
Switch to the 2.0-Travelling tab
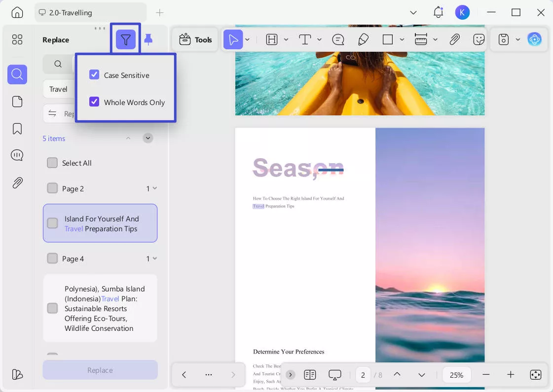coord(90,12)
